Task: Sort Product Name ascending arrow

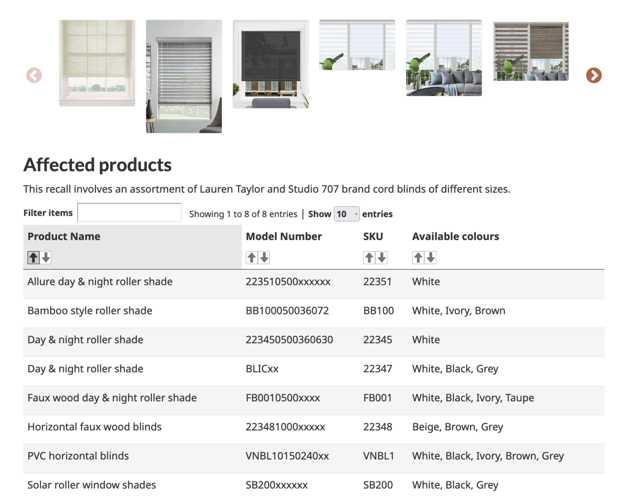Action: pos(34,258)
